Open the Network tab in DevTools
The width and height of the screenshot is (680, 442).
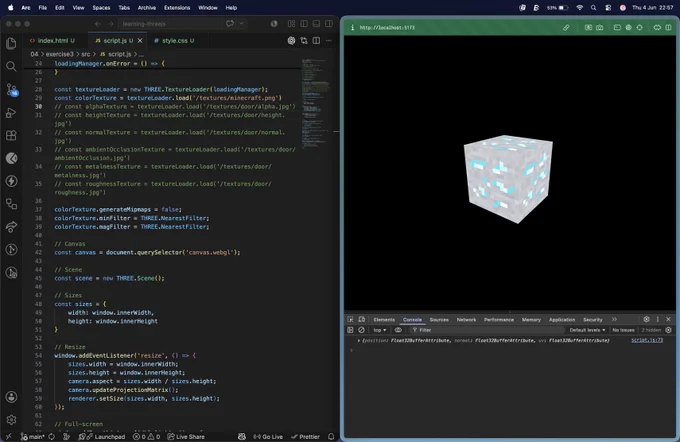[x=466, y=320]
